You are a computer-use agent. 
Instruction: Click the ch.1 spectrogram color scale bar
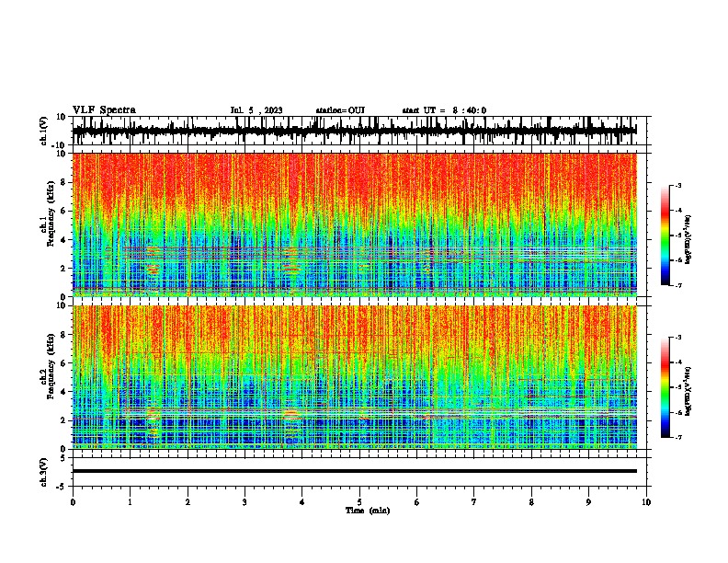[x=665, y=236]
